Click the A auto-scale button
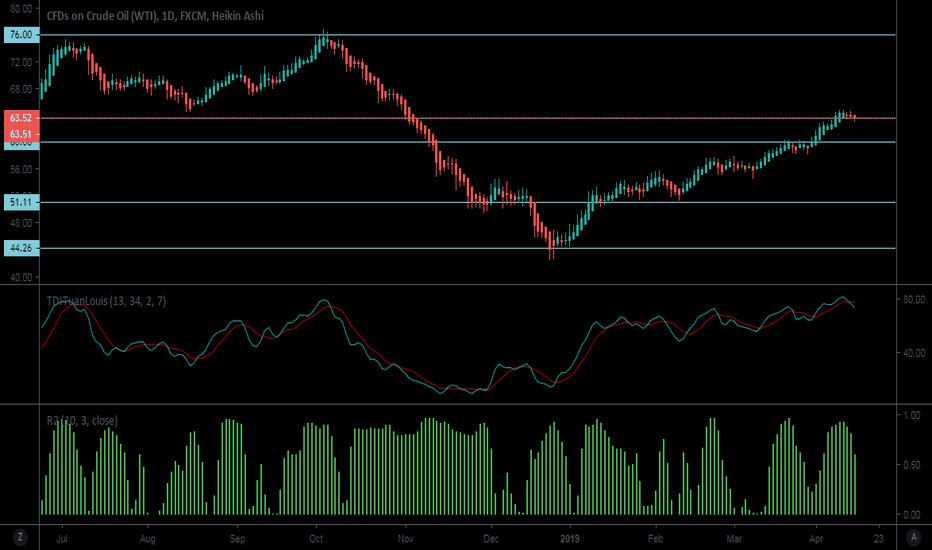Image resolution: width=932 pixels, height=550 pixels. 914,538
